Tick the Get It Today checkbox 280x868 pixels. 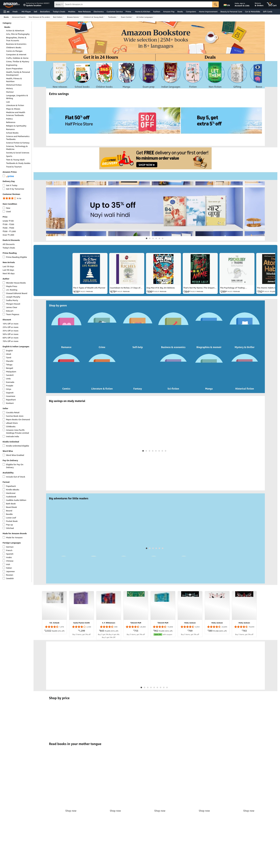point(4,185)
